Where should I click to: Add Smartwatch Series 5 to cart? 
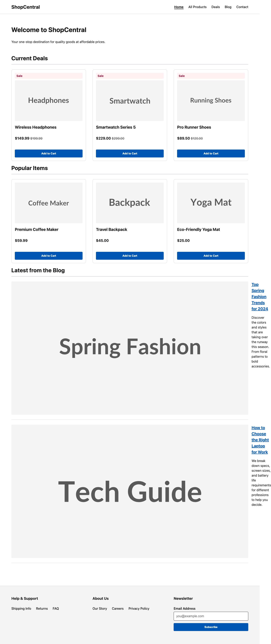(x=130, y=153)
